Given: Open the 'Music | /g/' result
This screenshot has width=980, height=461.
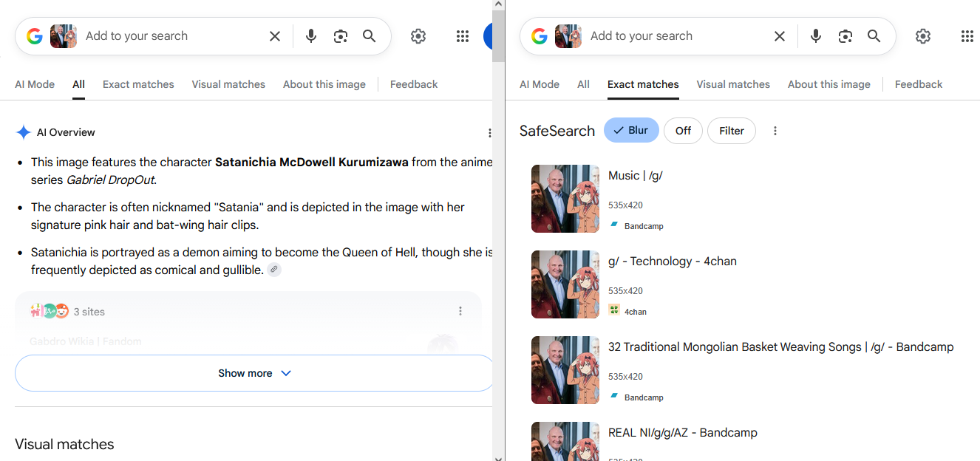Looking at the screenshot, I should [x=636, y=176].
